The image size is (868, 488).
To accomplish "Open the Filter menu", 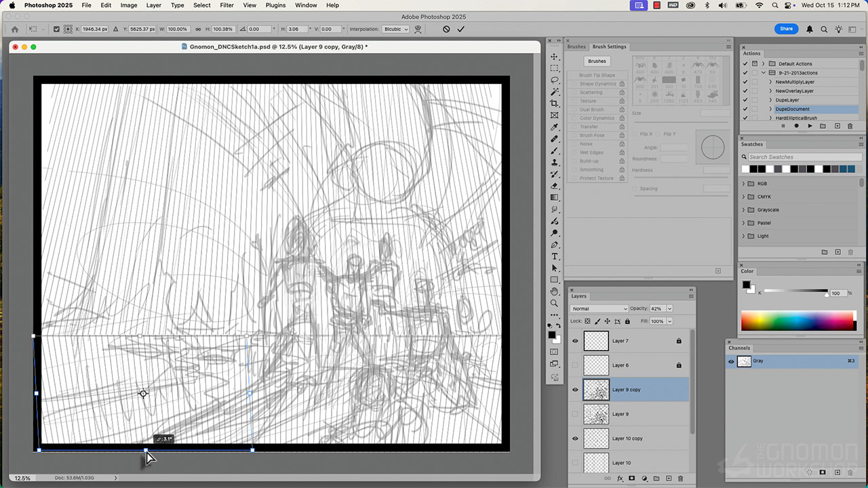I will pyautogui.click(x=226, y=5).
